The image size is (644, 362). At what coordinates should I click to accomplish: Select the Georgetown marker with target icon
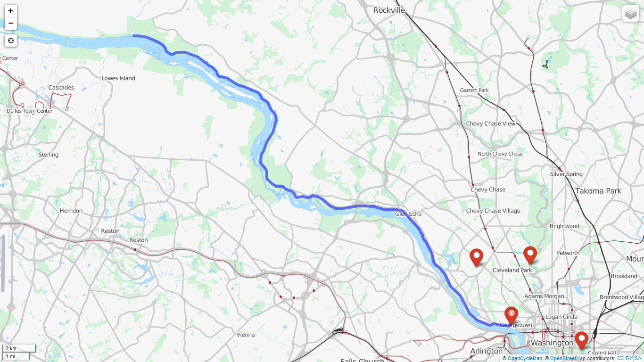512,315
